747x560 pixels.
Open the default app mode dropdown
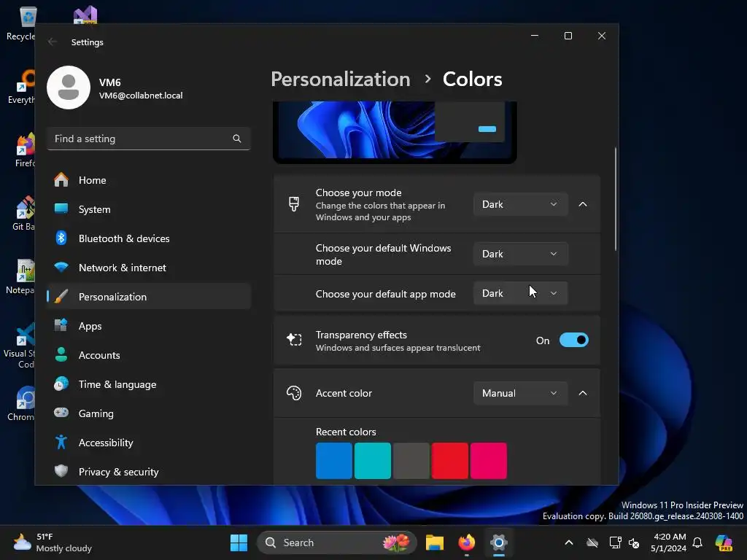click(520, 293)
